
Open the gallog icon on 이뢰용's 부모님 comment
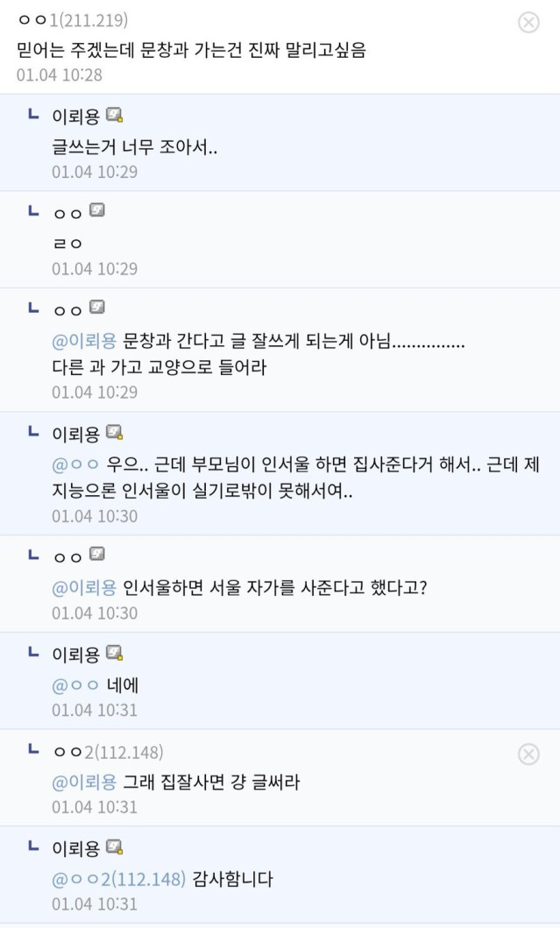point(115,431)
